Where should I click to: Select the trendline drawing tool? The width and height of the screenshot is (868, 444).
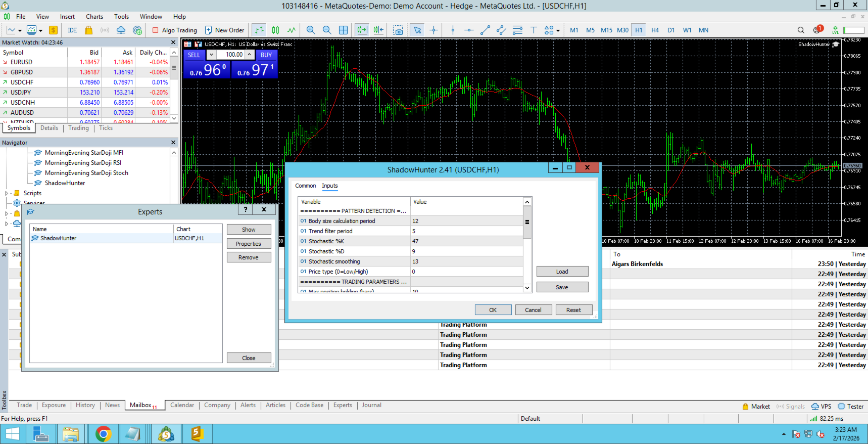[485, 30]
